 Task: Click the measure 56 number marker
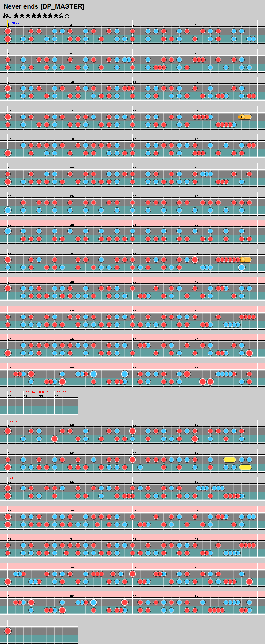57,396
